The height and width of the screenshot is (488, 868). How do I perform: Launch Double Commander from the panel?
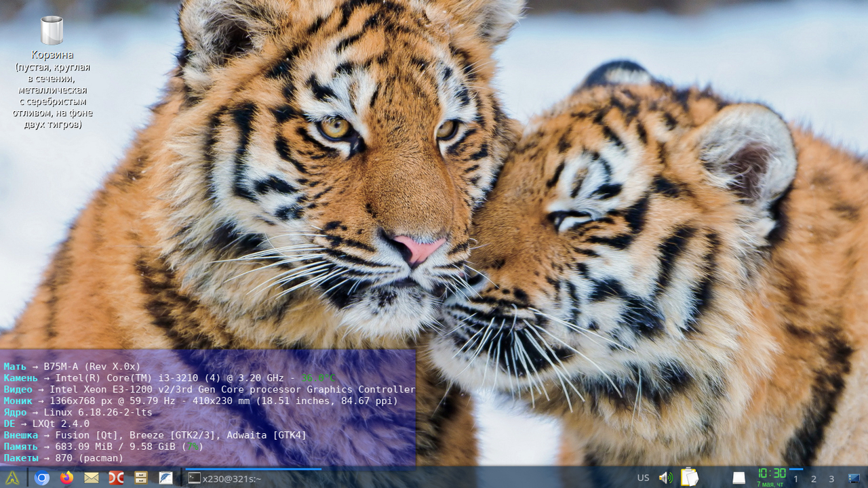pyautogui.click(x=116, y=478)
